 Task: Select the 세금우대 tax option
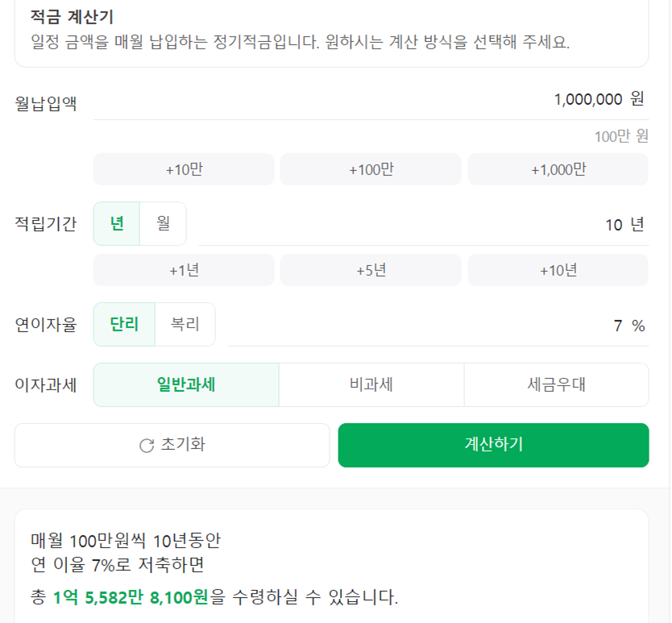click(x=557, y=384)
